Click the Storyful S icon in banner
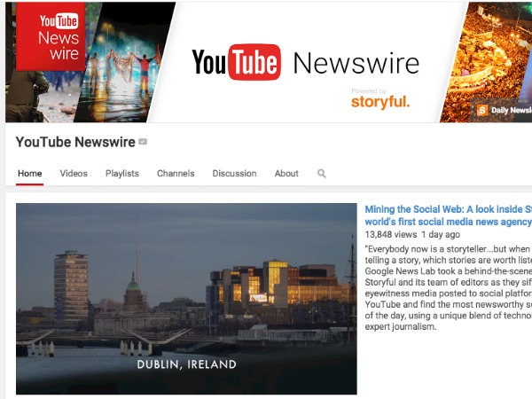 [x=482, y=110]
